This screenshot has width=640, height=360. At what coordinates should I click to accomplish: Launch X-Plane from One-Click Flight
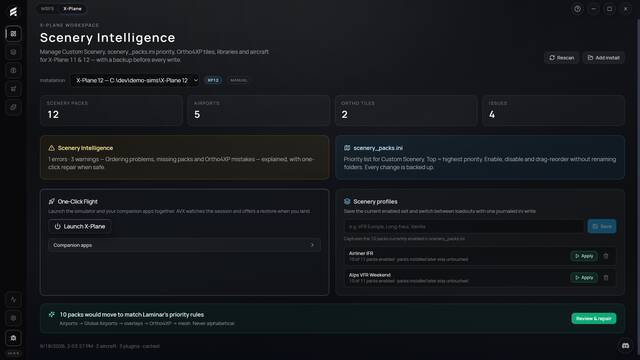(80, 226)
